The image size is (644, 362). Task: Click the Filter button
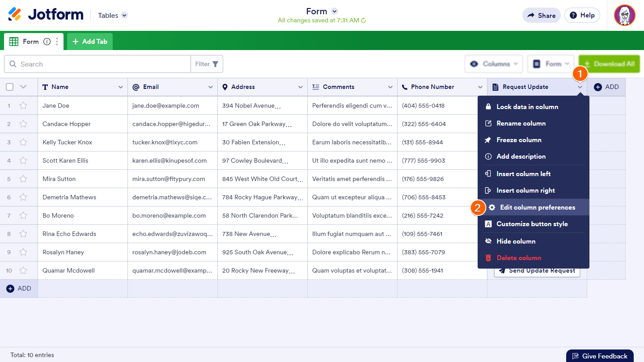pos(207,64)
